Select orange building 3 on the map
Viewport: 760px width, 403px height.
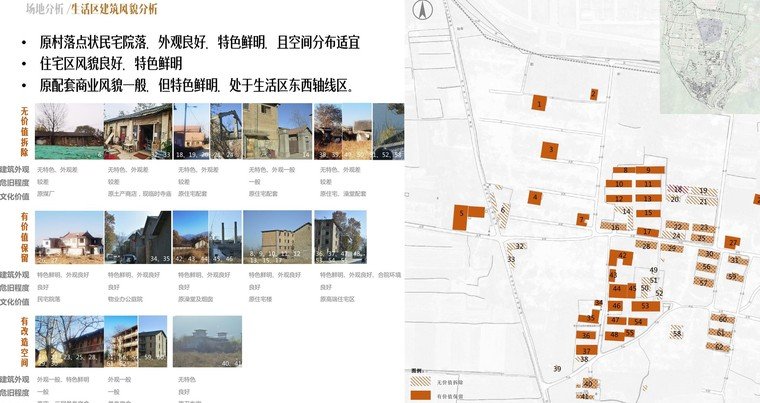tap(550, 150)
